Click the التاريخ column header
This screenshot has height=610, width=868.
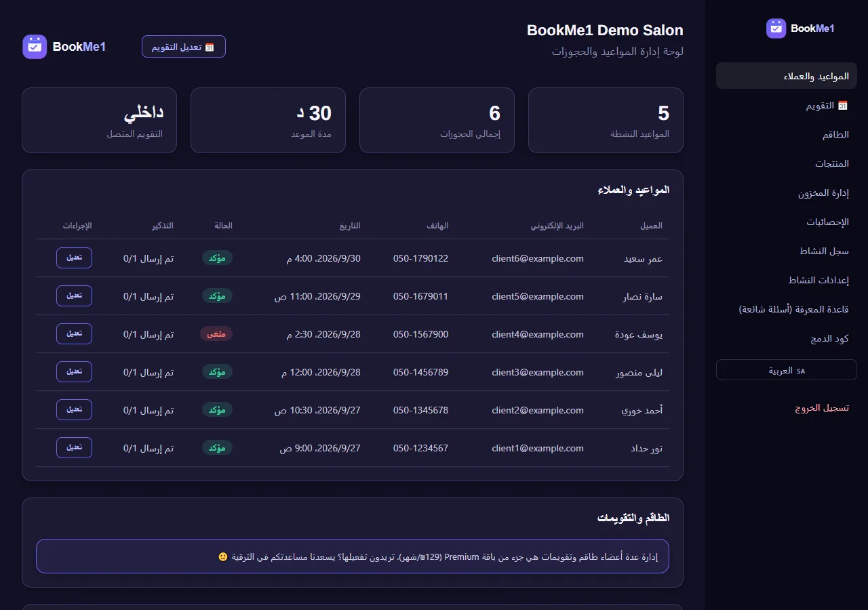[350, 226]
